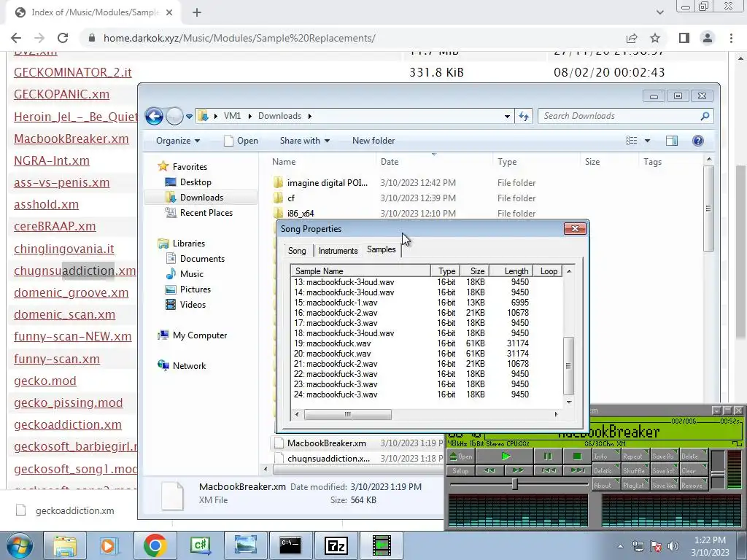Click the fast-forward button in player
This screenshot has height=560, width=747.
[518, 470]
